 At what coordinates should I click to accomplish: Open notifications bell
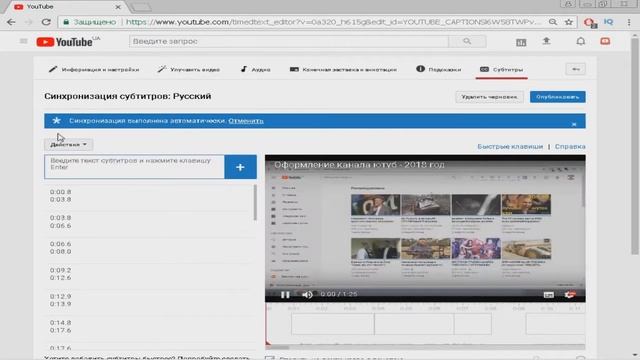(x=580, y=41)
